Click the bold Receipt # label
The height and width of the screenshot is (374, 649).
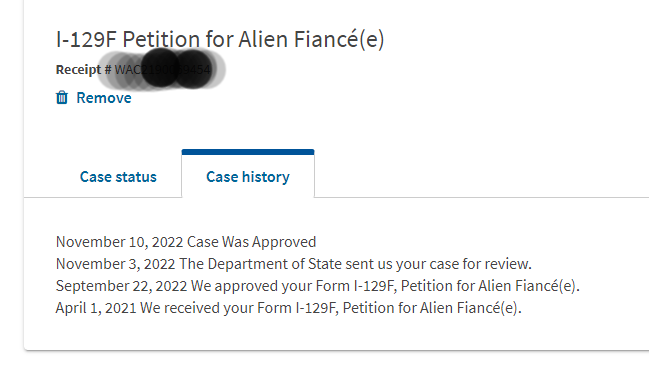84,70
